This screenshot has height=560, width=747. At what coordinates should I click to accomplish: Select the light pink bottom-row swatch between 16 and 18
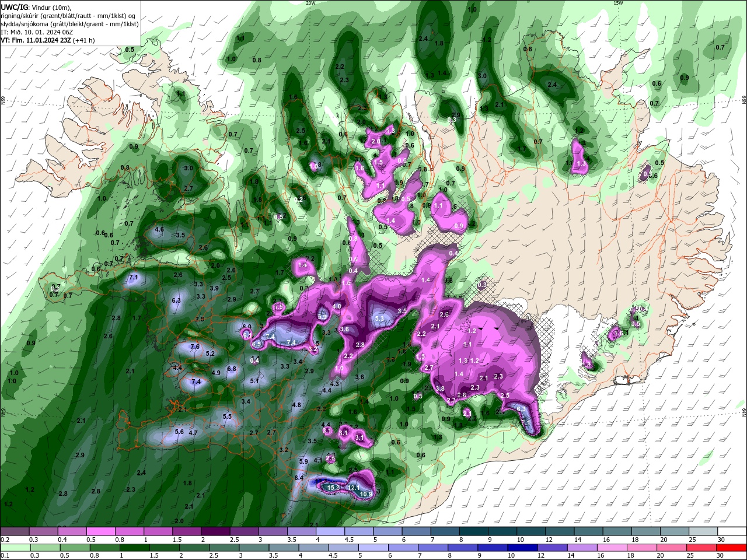(x=613, y=548)
